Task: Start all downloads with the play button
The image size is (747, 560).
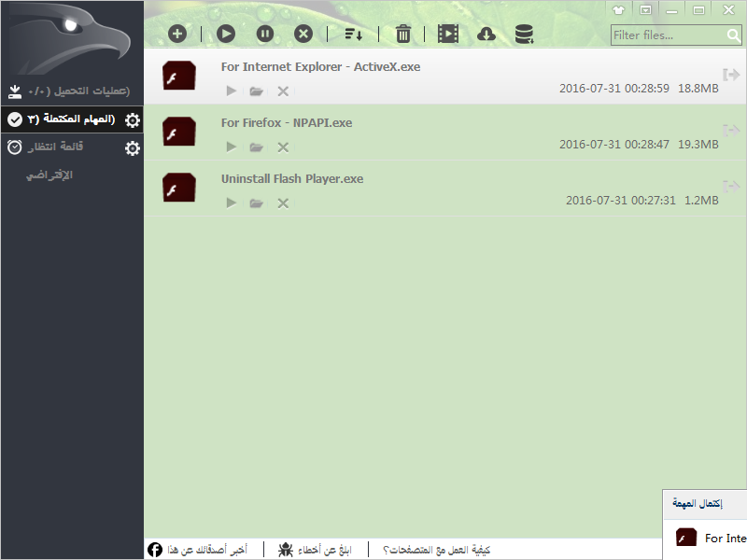Action: [x=226, y=34]
